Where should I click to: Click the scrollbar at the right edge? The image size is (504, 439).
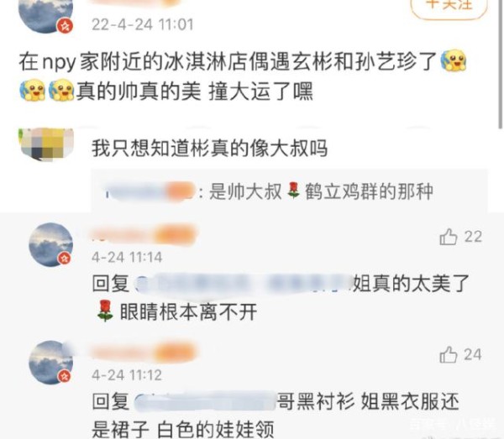(x=501, y=65)
